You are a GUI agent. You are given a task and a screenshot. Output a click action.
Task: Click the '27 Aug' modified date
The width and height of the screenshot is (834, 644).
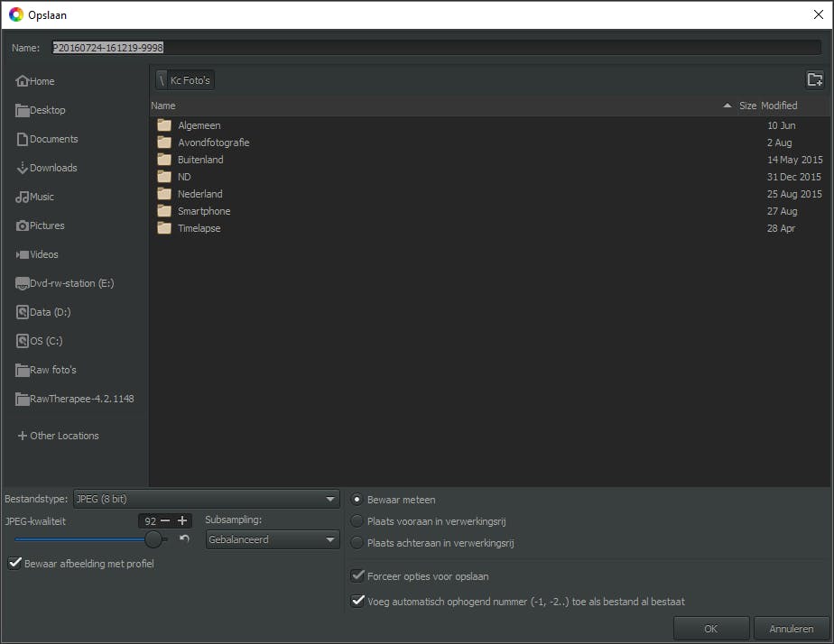(x=782, y=211)
